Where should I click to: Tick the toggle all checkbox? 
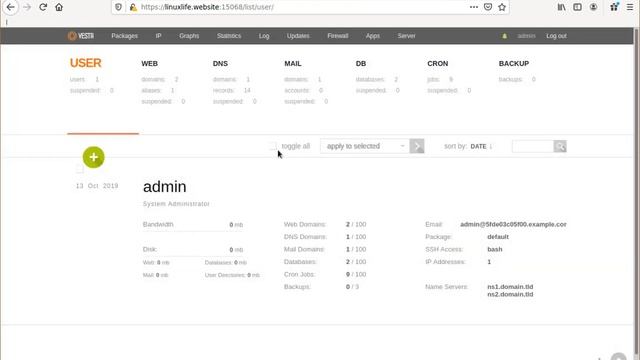[272, 146]
